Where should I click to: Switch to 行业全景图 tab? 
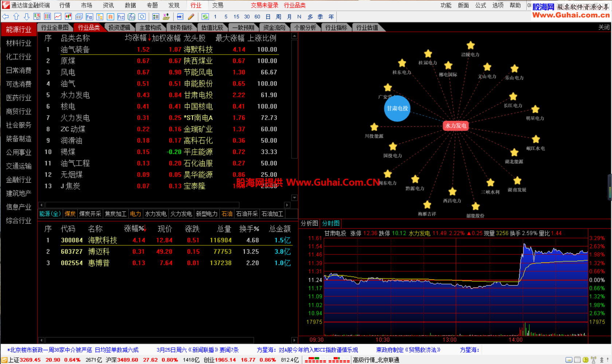(55, 27)
